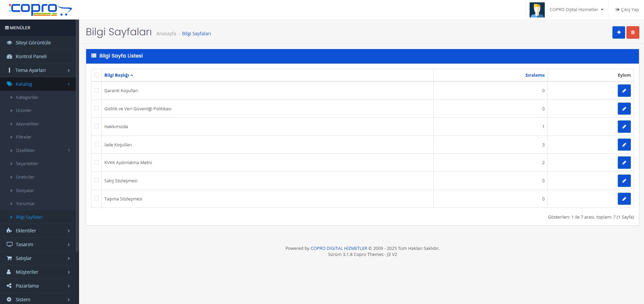Expand the Özellikler submenu

pyautogui.click(x=38, y=150)
